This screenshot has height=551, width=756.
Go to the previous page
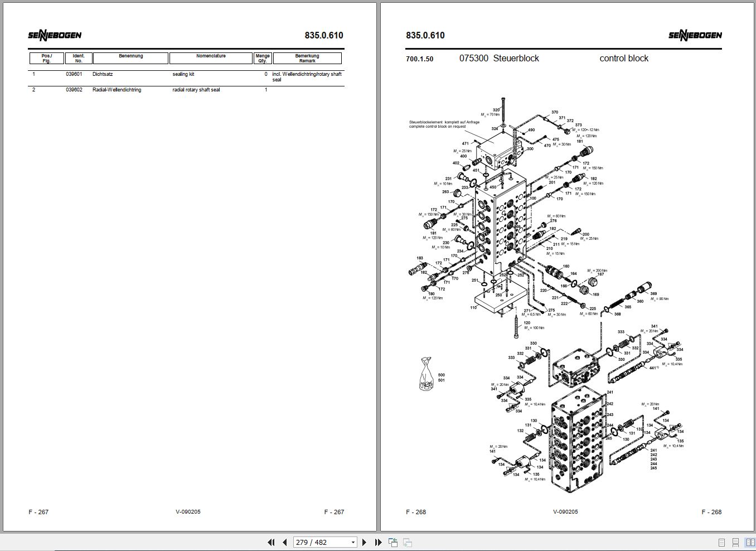click(x=284, y=542)
